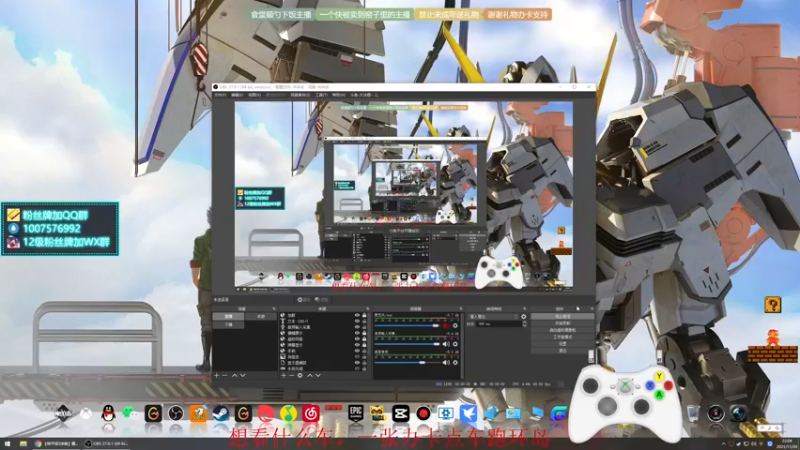Open the gear menu for the 桌面音频 mixer channel
Viewport: 800px width, 450px height.
[455, 362]
